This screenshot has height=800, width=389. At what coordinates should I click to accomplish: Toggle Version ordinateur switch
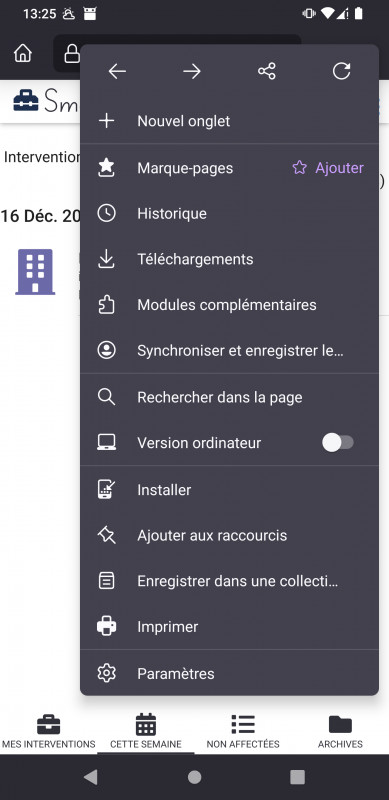tap(338, 443)
